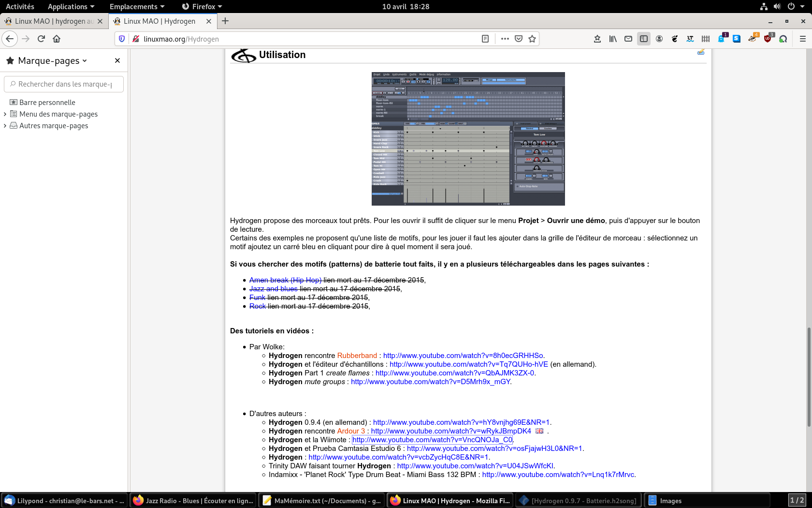The height and width of the screenshot is (508, 812).
Task: Expand the Menu des marque-pages folder
Action: point(5,114)
